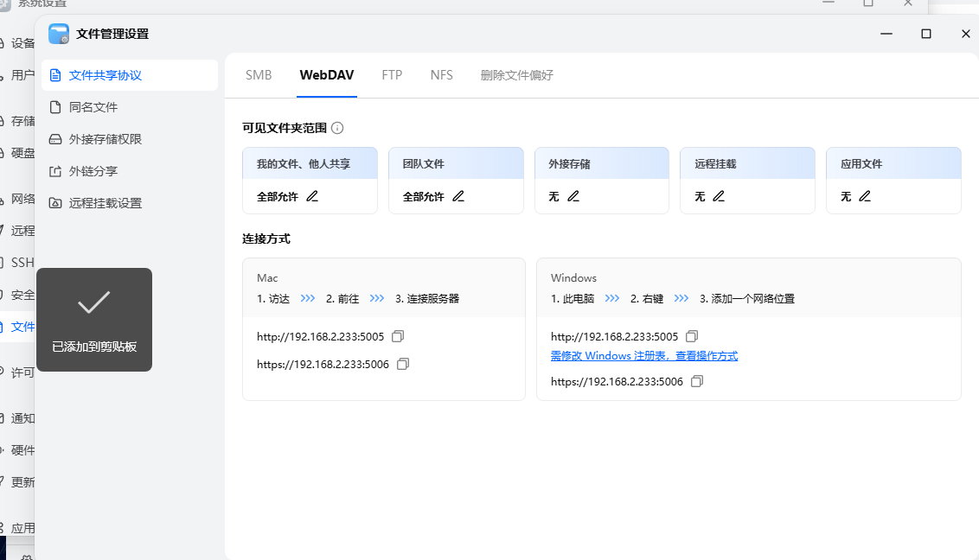This screenshot has height=560, width=979.
Task: Edit 应用文件 permission with pencil icon
Action: coord(864,197)
